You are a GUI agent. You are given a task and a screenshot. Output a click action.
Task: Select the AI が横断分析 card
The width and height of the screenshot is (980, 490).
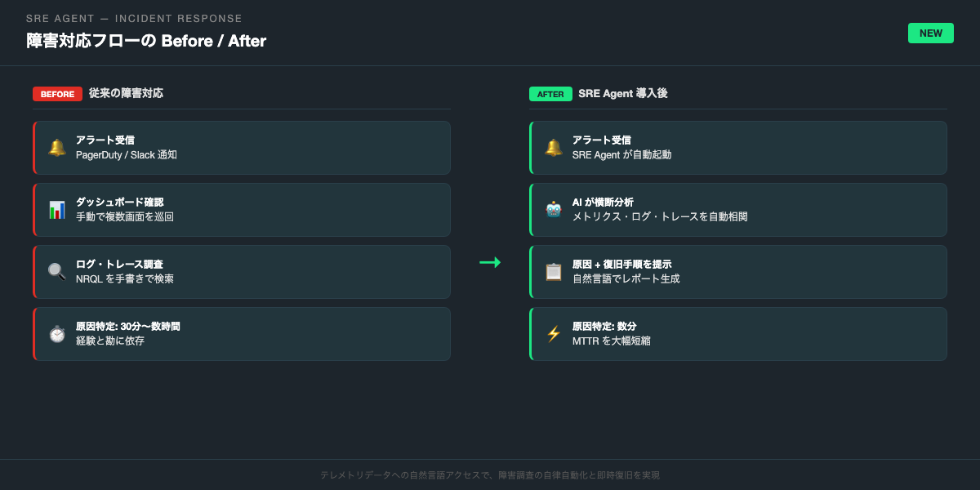tap(738, 210)
